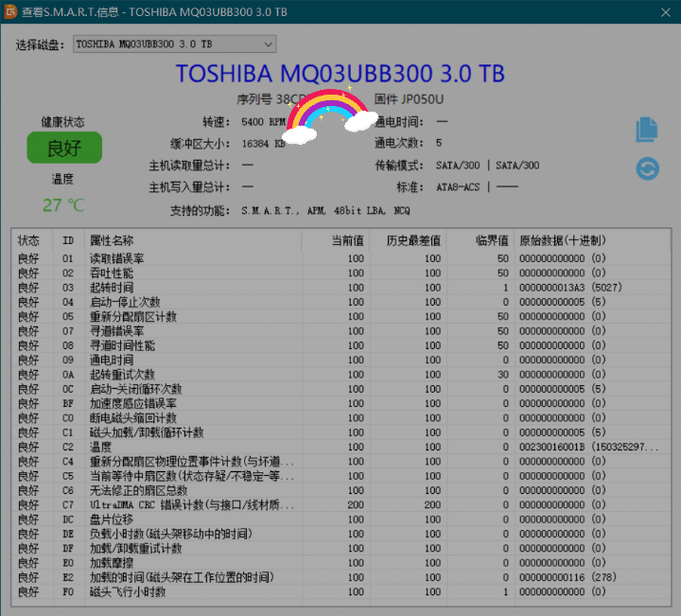Select the 寻道时间性能 row

click(340, 345)
